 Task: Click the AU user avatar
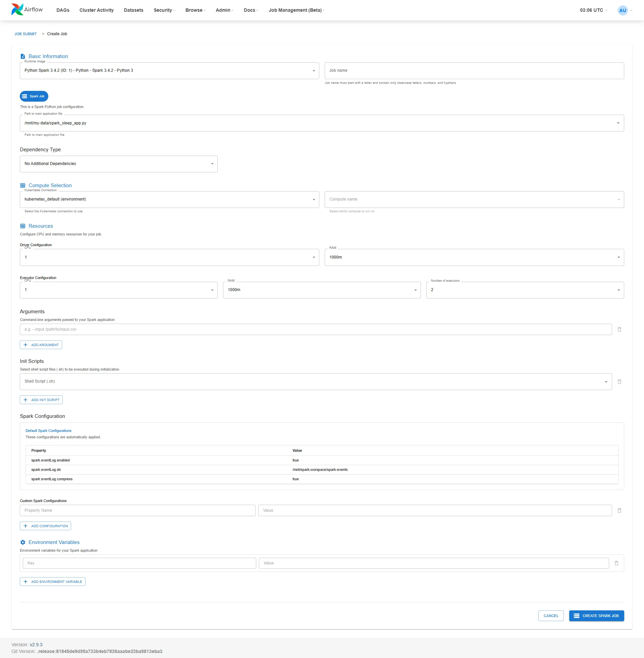pyautogui.click(x=622, y=10)
